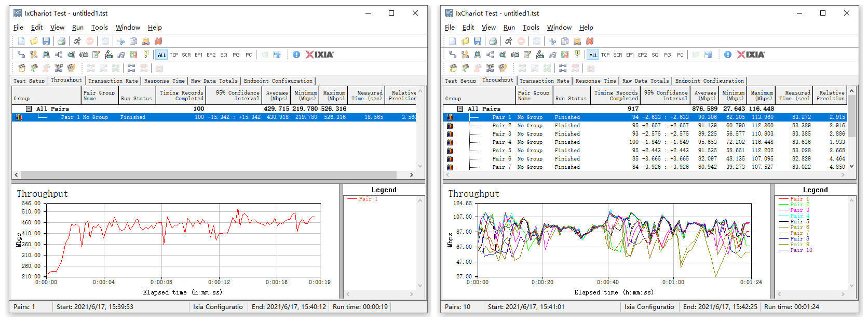Show information blue icon in right window
This screenshot has height=322, width=868.
pyautogui.click(x=728, y=55)
